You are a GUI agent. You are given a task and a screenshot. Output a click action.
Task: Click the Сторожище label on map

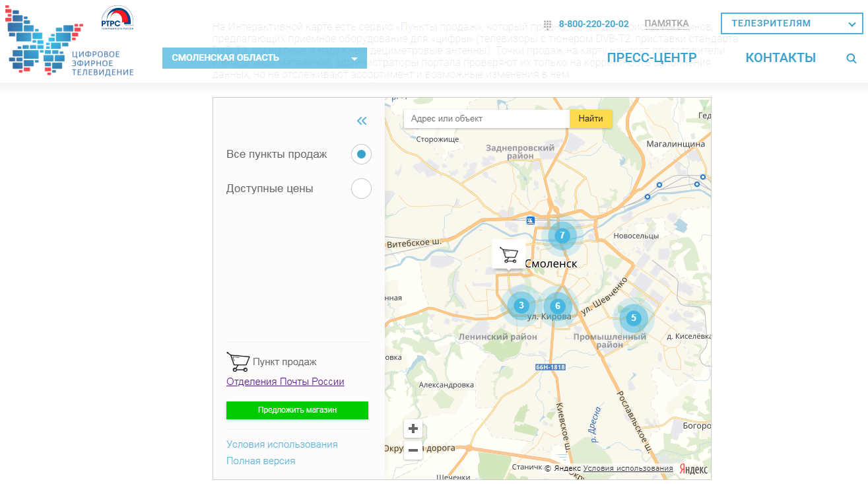click(x=438, y=139)
